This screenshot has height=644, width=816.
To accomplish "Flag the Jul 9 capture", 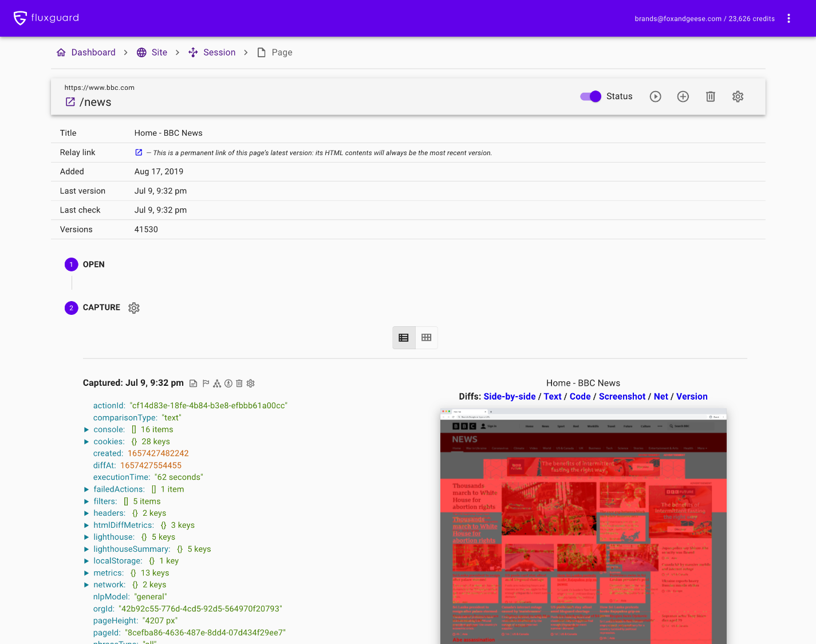I will (206, 384).
